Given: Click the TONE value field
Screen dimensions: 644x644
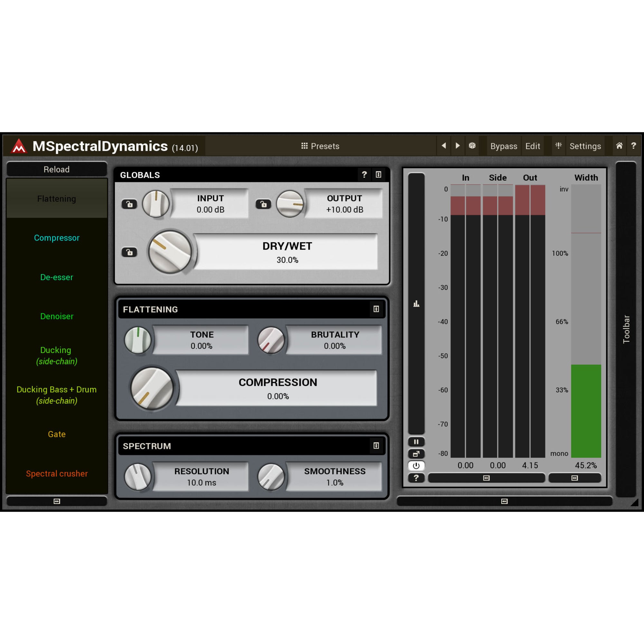Looking at the screenshot, I should [201, 340].
